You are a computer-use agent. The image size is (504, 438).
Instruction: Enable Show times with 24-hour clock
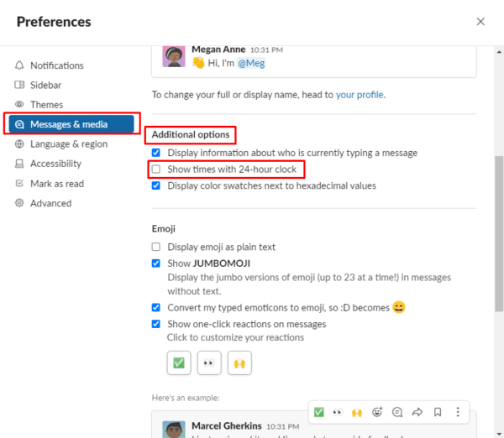click(x=156, y=169)
